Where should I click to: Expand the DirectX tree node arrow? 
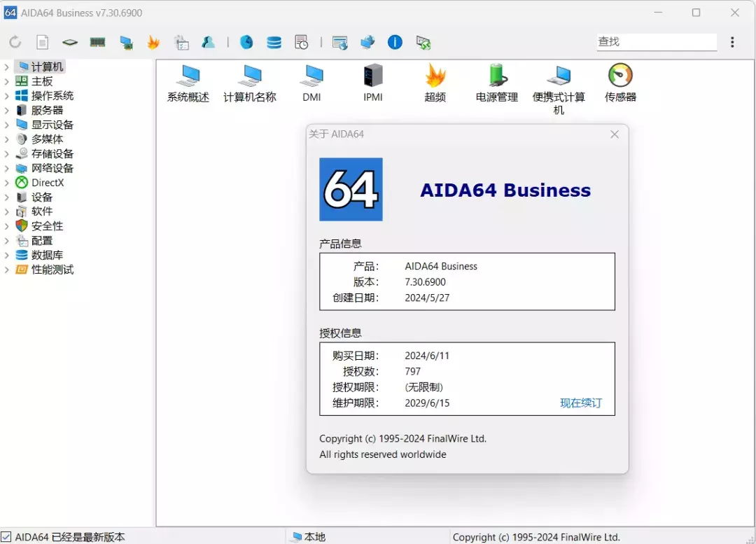pos(6,183)
